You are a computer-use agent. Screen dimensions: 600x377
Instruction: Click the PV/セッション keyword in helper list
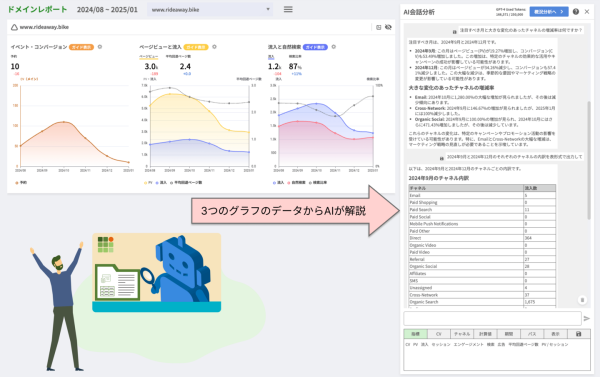point(555,344)
